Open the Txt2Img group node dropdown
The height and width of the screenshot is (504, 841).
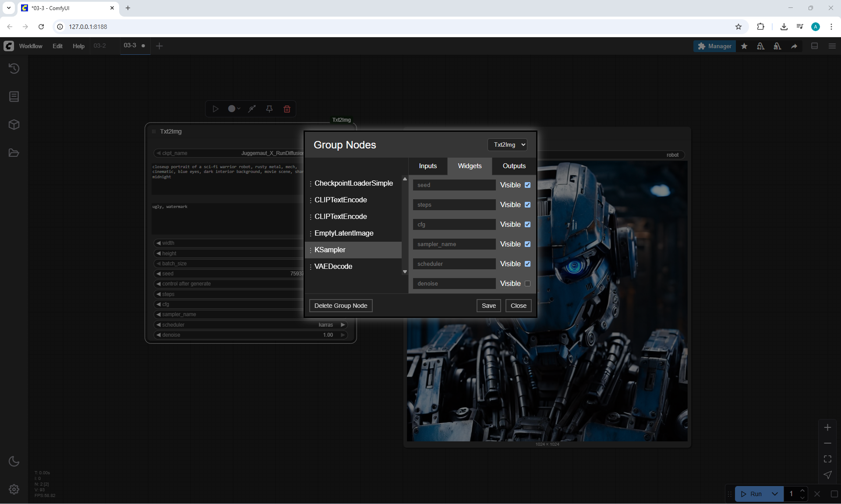[x=507, y=145]
